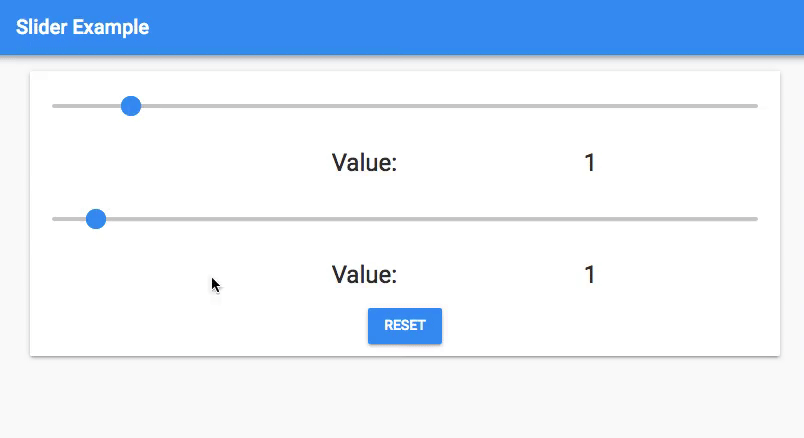Select the "Value:" label under the bottom slider
This screenshot has height=438, width=804.
[x=364, y=275]
